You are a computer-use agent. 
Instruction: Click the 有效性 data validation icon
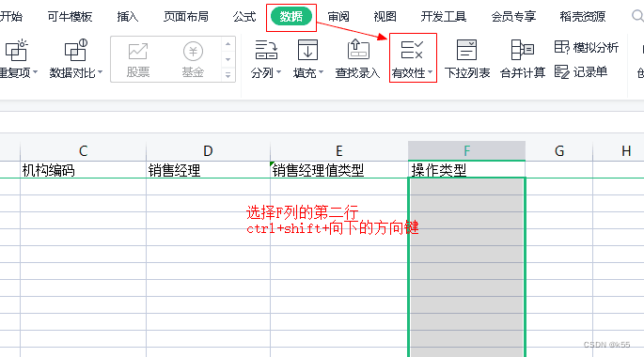click(412, 50)
